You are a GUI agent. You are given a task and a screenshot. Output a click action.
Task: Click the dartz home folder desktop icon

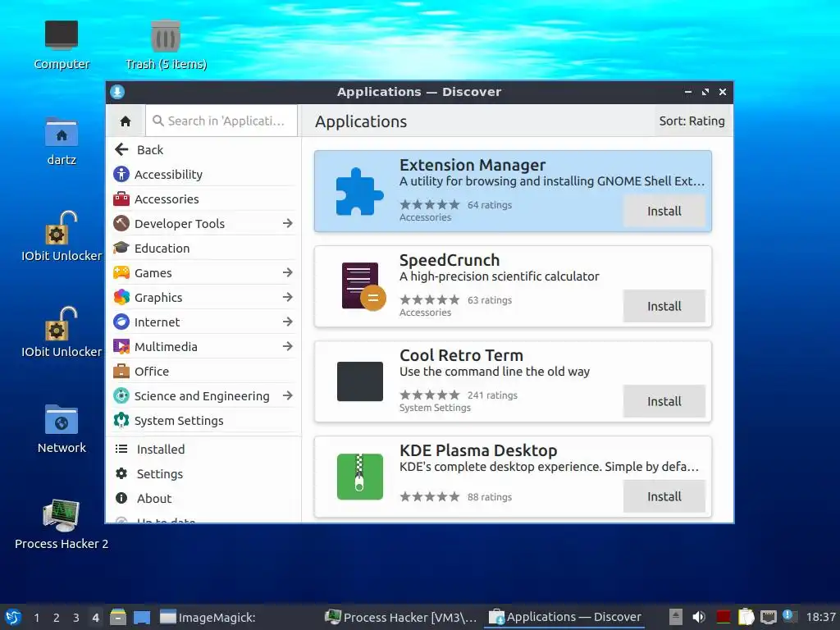[62, 132]
